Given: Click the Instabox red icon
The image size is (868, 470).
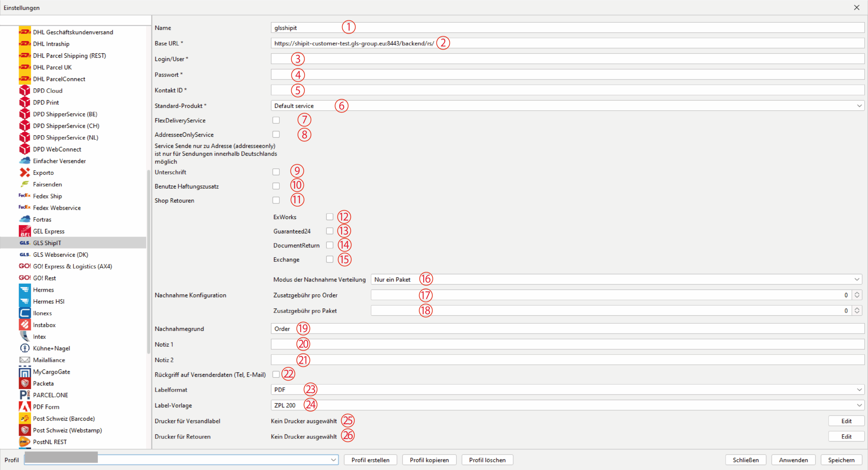Looking at the screenshot, I should tap(25, 325).
